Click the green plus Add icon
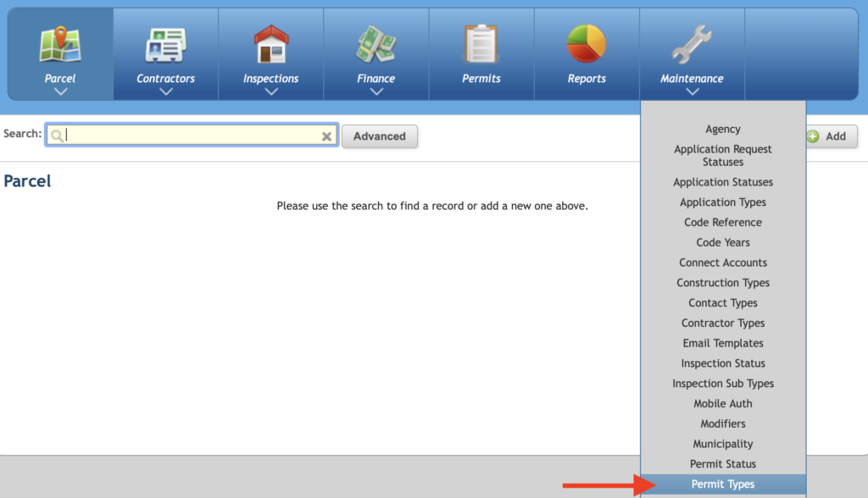The height and width of the screenshot is (498, 868). click(813, 136)
